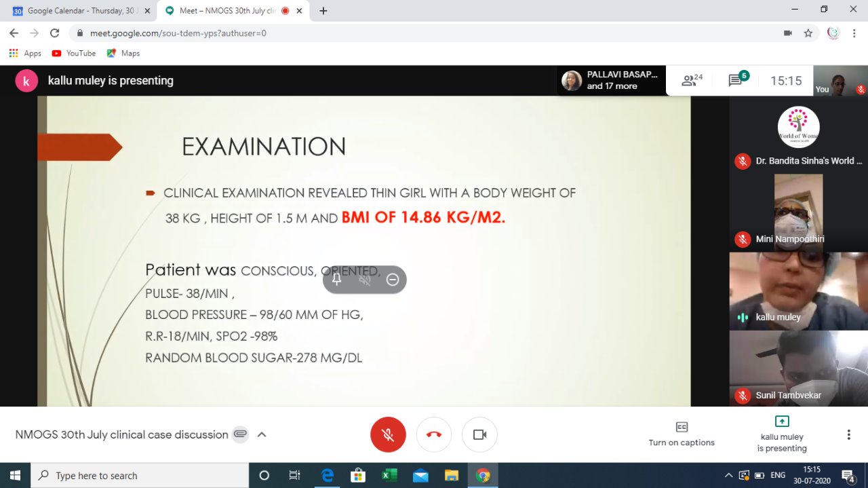Toggle the microphone mute button
This screenshot has height=488, width=868.
pos(388,434)
